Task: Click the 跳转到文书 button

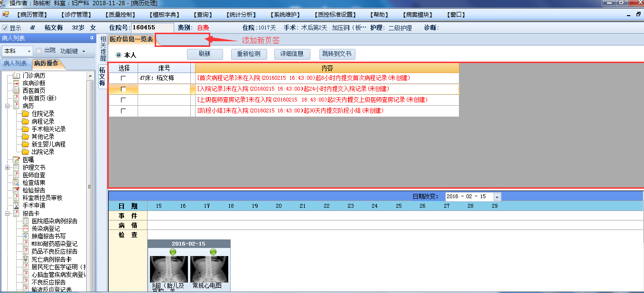Action: 337,54
